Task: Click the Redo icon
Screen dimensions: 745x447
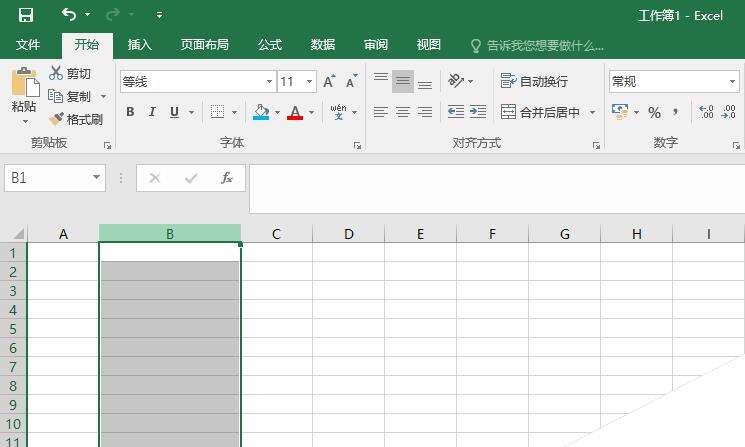Action: (113, 15)
